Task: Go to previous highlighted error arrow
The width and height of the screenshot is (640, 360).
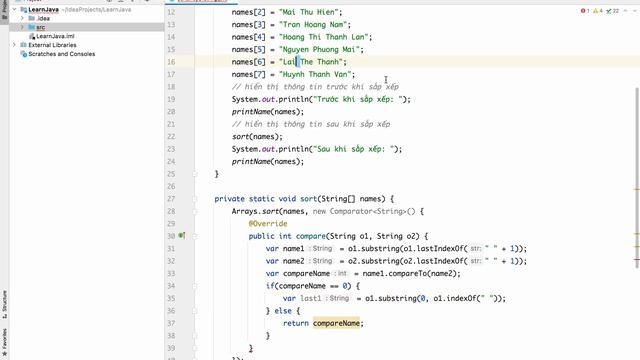Action: pos(626,11)
